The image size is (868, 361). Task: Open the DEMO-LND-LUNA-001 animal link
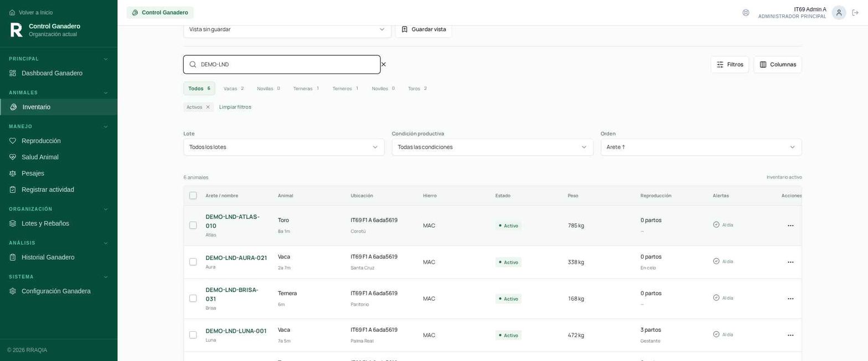point(236,331)
